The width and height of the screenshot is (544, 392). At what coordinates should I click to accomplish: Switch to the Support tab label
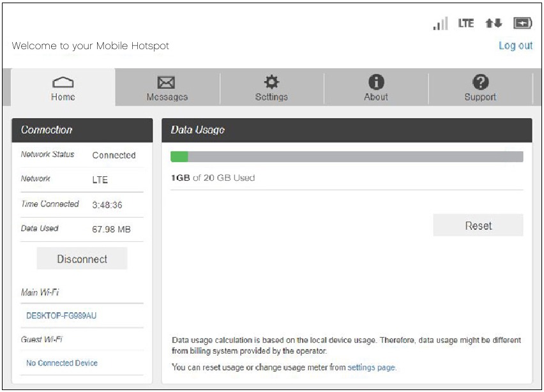click(x=480, y=97)
